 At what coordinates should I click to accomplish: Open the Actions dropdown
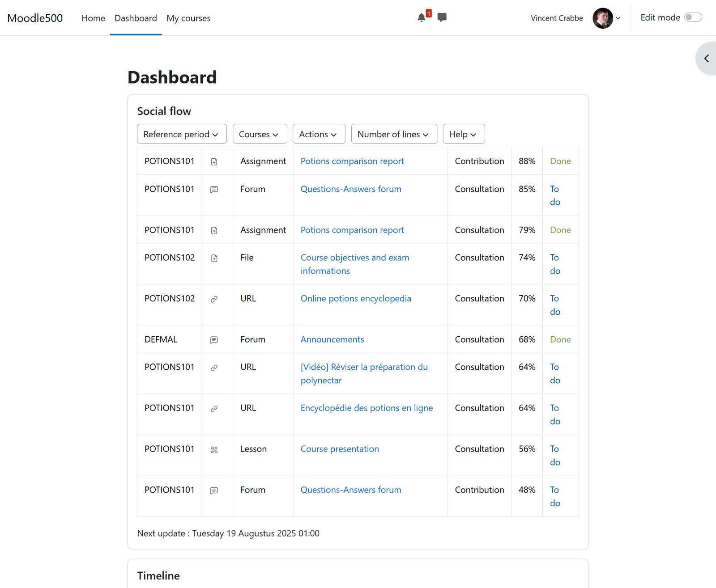pyautogui.click(x=319, y=134)
